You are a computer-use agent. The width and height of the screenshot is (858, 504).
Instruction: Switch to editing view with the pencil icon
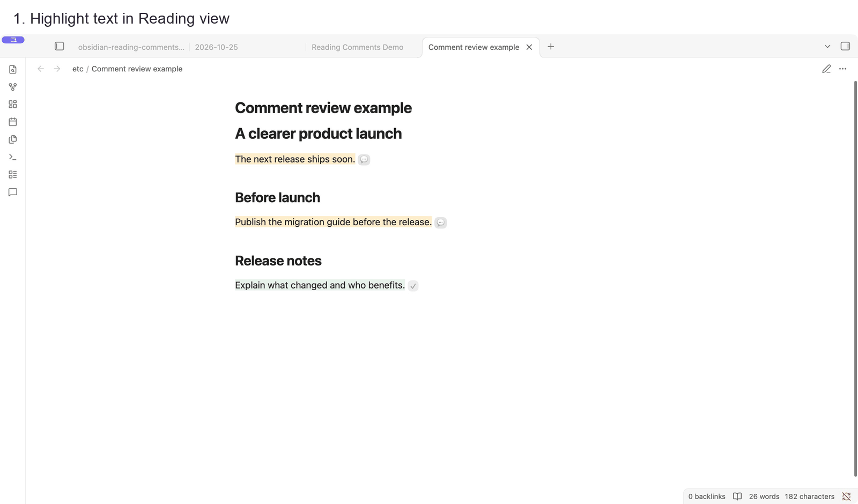(826, 69)
